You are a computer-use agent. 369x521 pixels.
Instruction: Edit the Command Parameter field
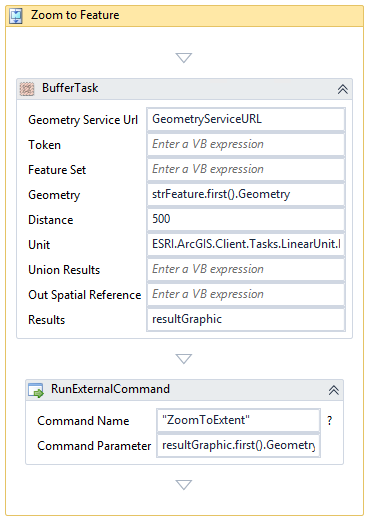[x=238, y=445]
